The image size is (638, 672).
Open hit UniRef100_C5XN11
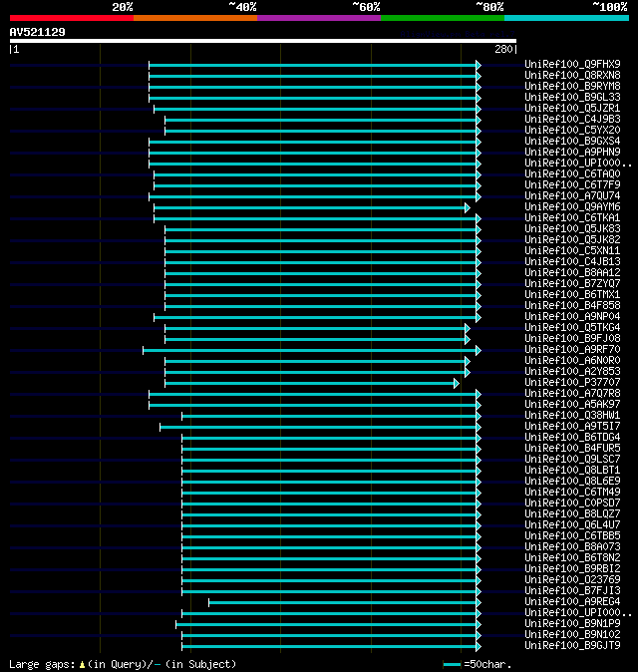[572, 250]
